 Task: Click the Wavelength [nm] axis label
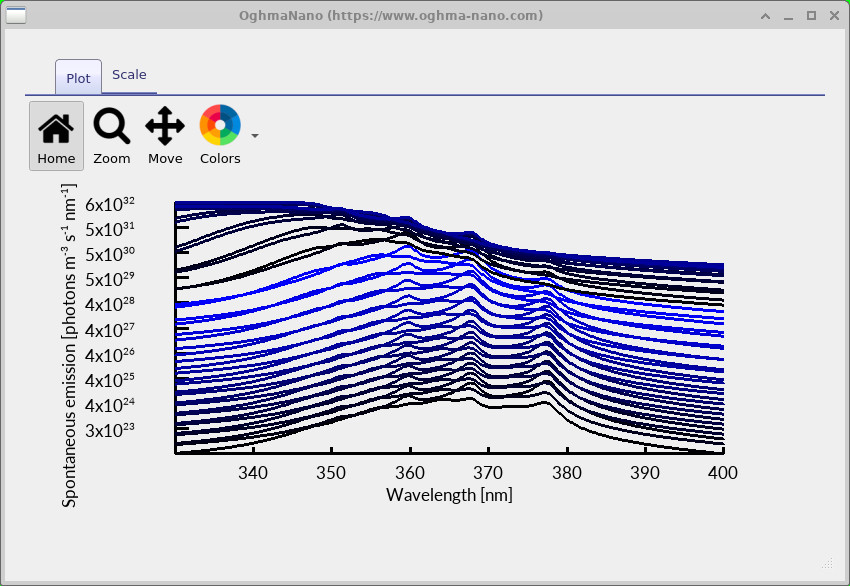(x=449, y=495)
